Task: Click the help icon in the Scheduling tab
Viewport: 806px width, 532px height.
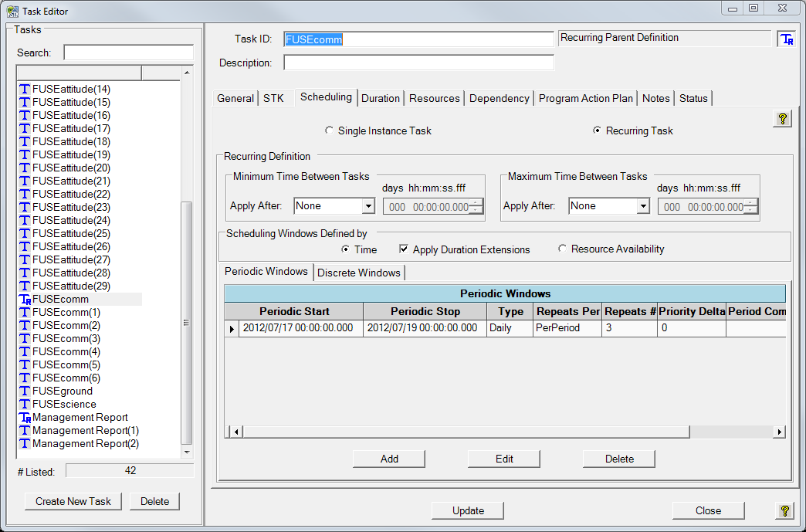Action: tap(783, 119)
